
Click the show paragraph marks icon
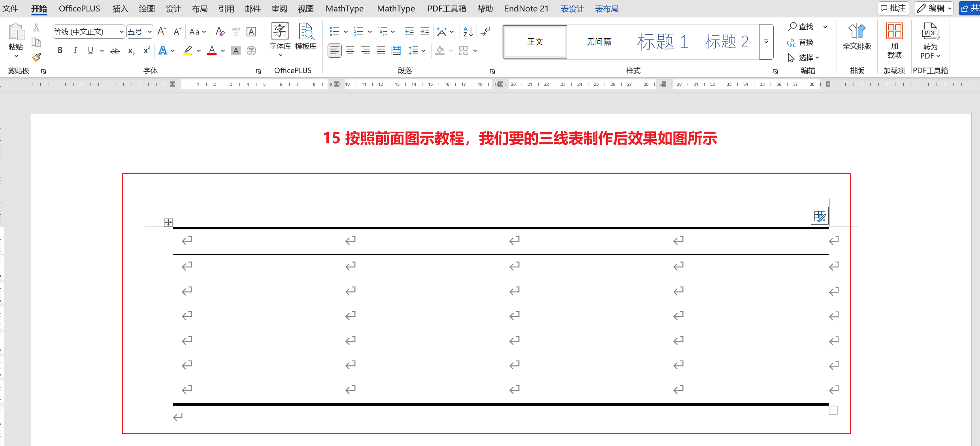[486, 32]
